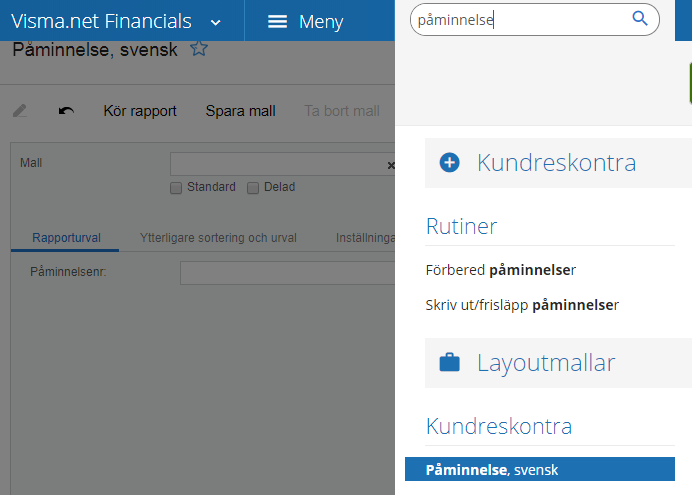Clear the Mall field with the x icon

[x=391, y=165]
